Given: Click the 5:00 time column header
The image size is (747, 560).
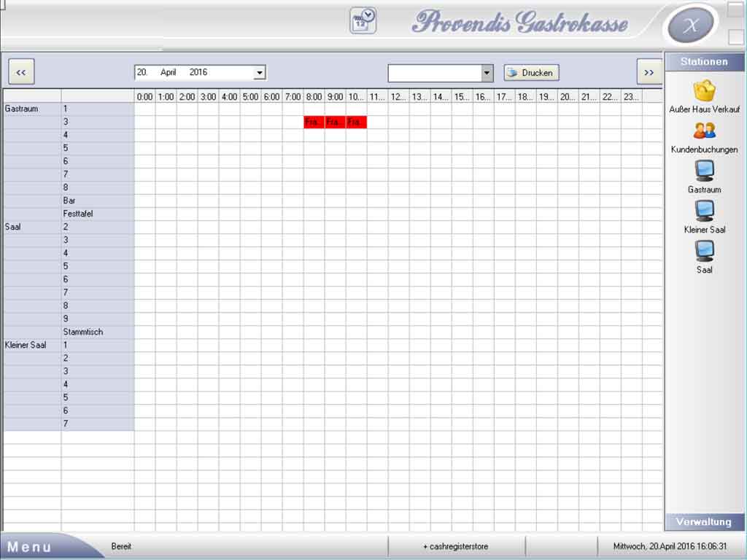Looking at the screenshot, I should 251,97.
